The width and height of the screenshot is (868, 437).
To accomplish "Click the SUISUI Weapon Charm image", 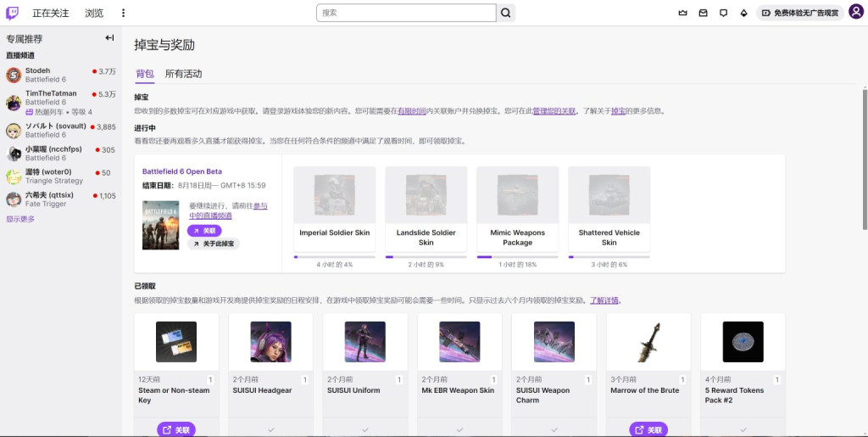I will point(554,342).
